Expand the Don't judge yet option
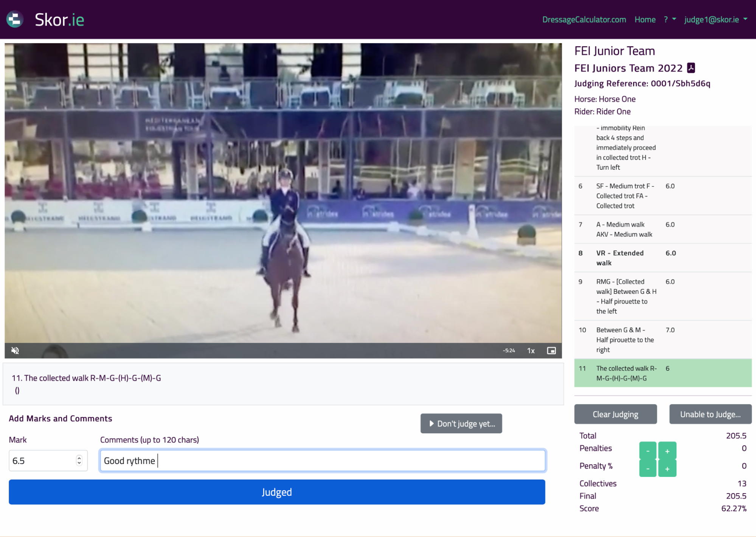The image size is (756, 537). tap(461, 424)
